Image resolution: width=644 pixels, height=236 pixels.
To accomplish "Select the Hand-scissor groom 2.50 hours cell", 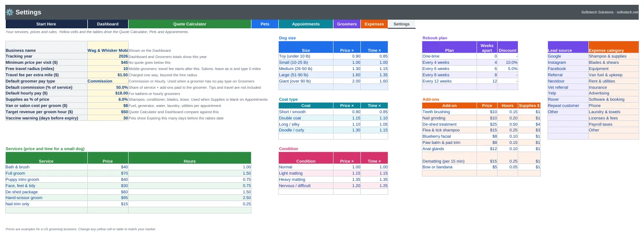I will (x=190, y=198).
